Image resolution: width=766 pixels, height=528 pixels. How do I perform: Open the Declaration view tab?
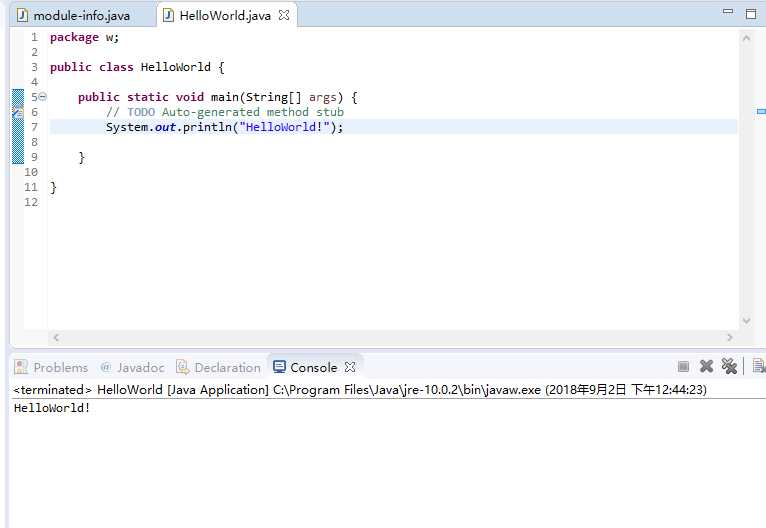pyautogui.click(x=218, y=367)
